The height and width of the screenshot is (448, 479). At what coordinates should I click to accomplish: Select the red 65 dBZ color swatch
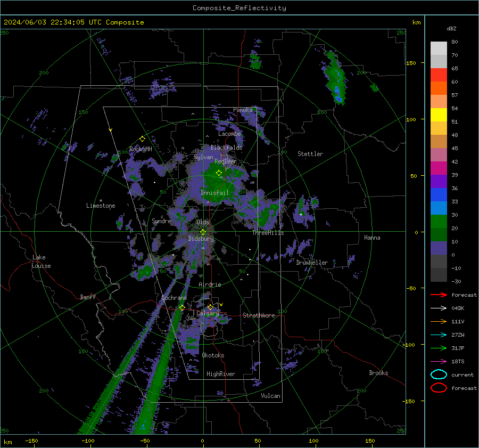click(x=439, y=75)
